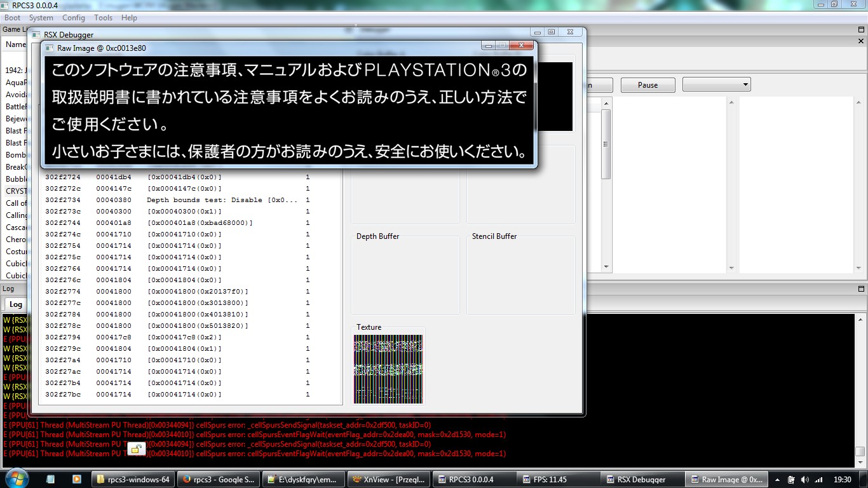Click the Windows Start orb

click(x=15, y=478)
